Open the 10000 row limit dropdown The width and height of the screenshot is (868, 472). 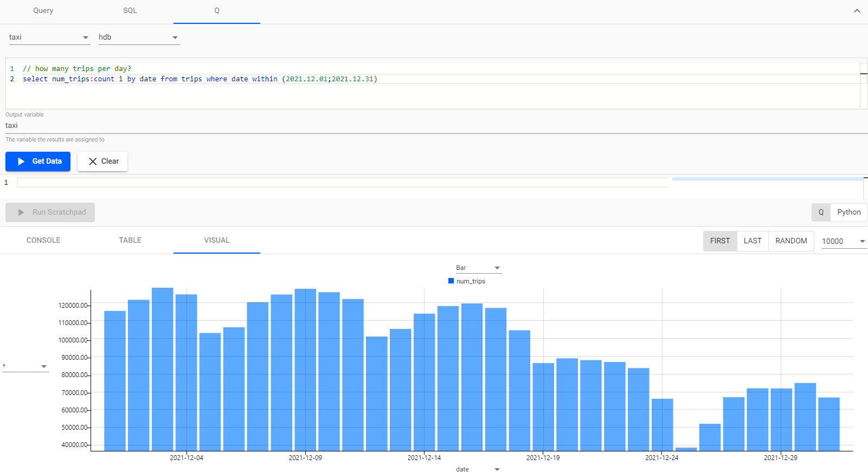click(844, 241)
